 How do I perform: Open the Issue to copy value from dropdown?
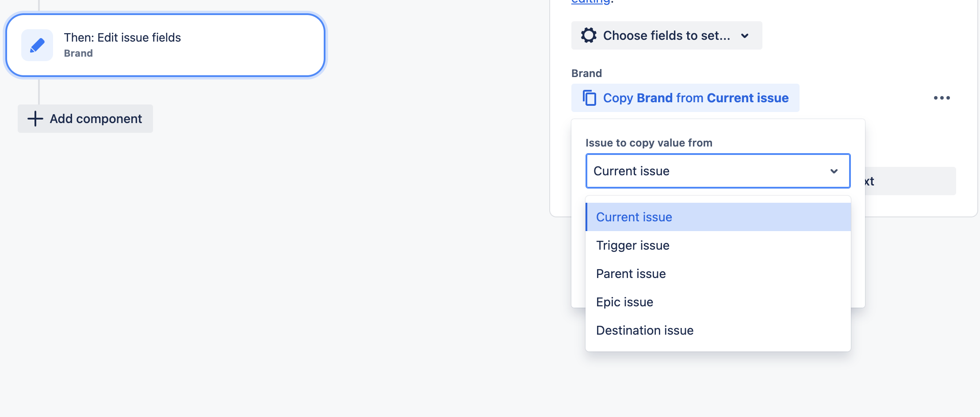(x=717, y=171)
